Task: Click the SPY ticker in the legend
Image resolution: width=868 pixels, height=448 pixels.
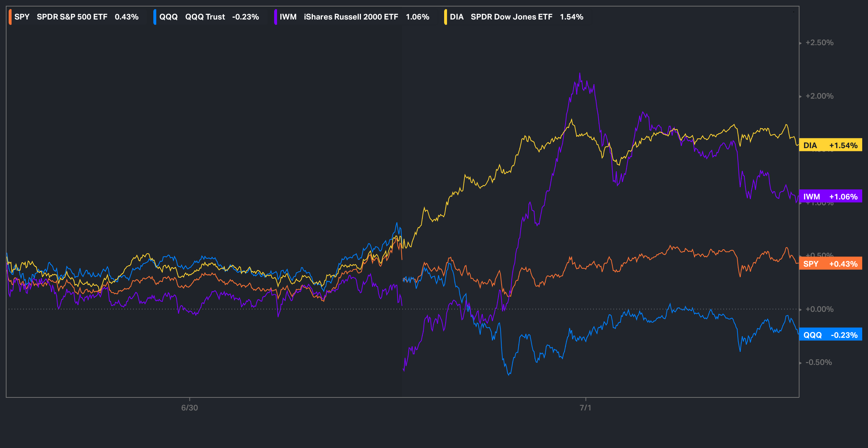Action: 22,17
